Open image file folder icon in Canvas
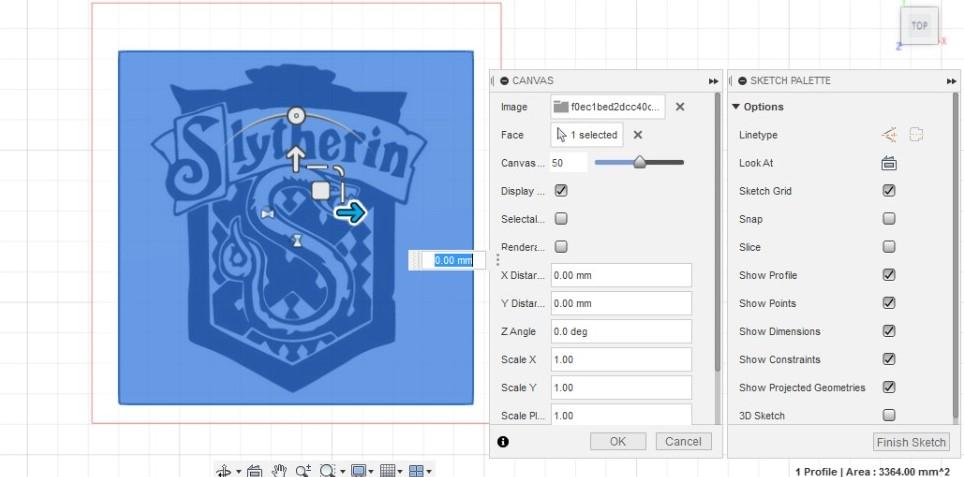964x477 pixels. coord(560,106)
